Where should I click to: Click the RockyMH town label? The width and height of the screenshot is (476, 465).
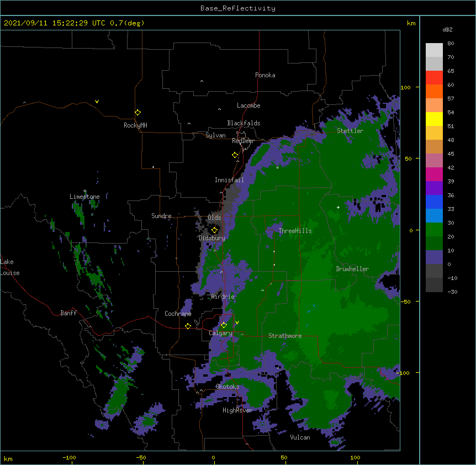coord(135,125)
